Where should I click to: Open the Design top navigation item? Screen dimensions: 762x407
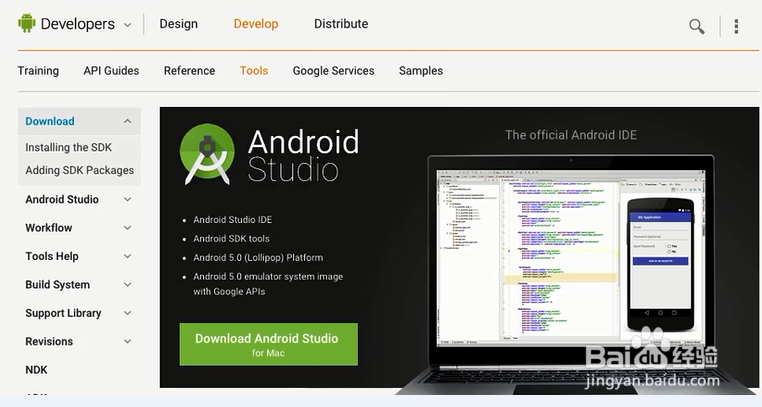[x=178, y=24]
